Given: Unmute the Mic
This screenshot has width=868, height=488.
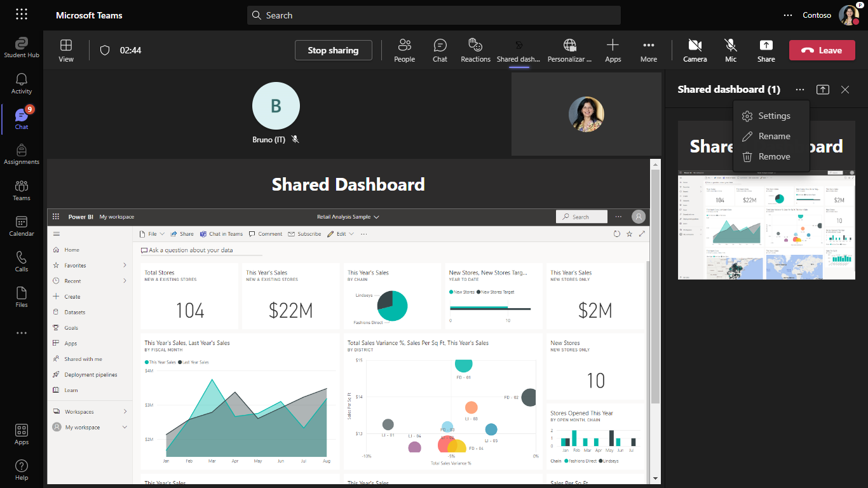Looking at the screenshot, I should [x=731, y=50].
